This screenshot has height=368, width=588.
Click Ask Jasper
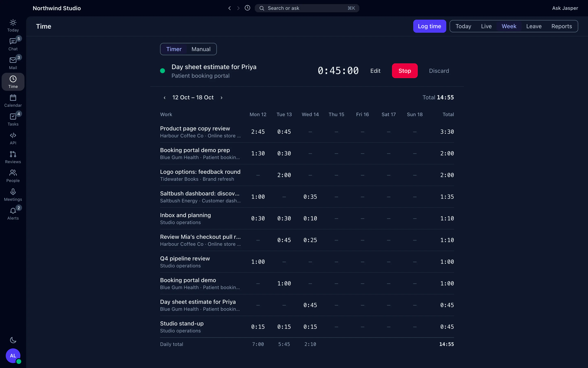(565, 8)
